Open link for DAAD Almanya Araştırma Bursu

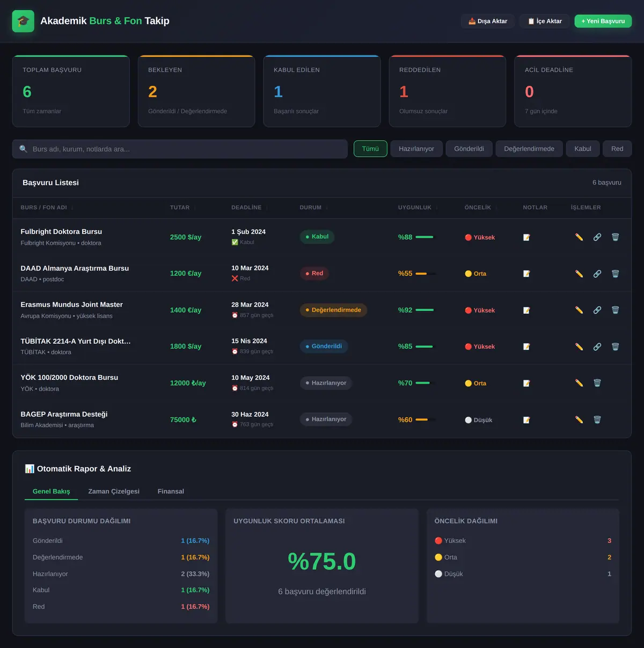point(597,274)
